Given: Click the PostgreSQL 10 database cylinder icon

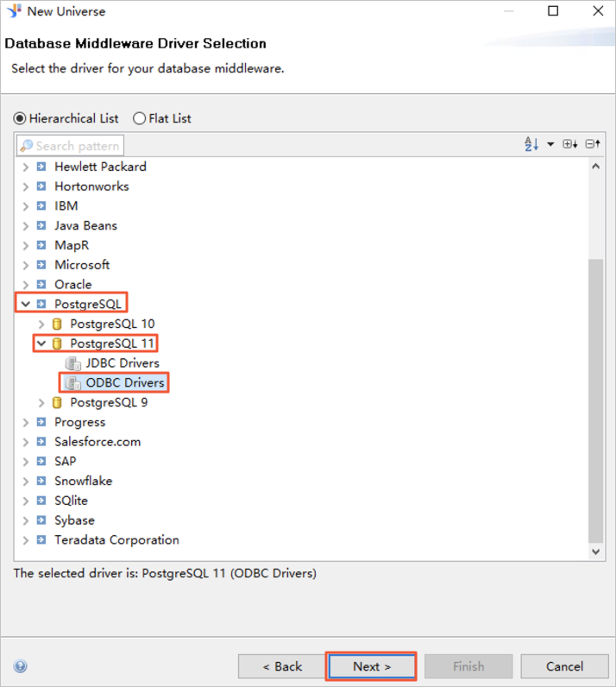Looking at the screenshot, I should click(57, 324).
